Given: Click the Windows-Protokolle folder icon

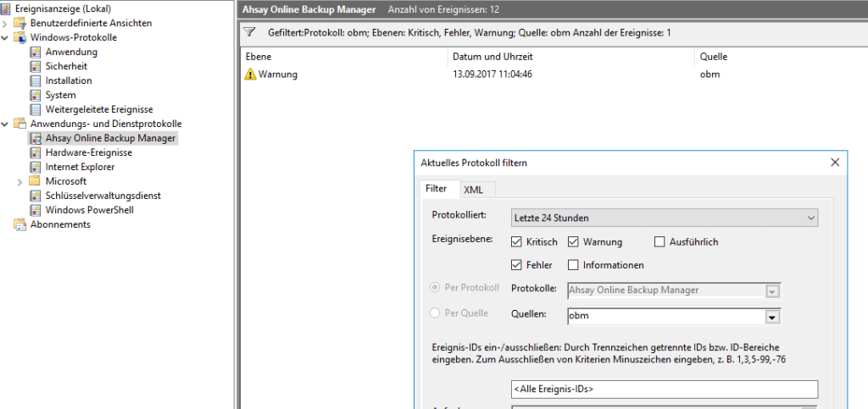Looking at the screenshot, I should tap(20, 37).
